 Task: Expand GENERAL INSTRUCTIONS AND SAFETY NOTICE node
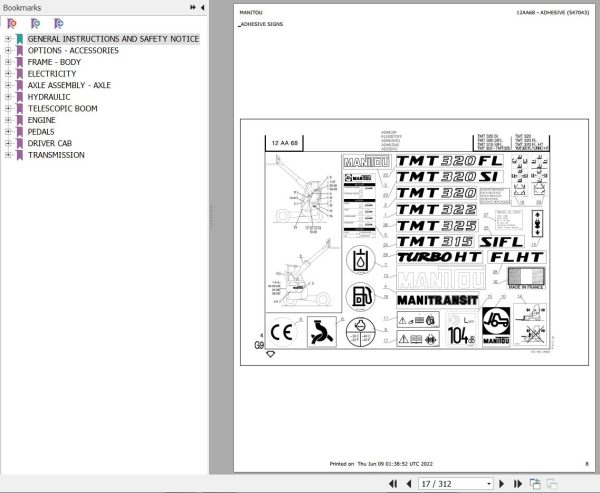(8, 39)
